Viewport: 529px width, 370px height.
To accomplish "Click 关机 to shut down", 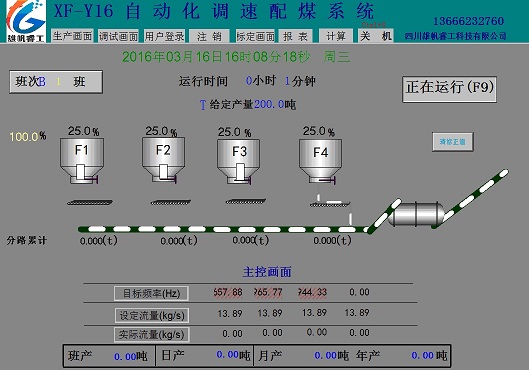I will click(x=376, y=36).
